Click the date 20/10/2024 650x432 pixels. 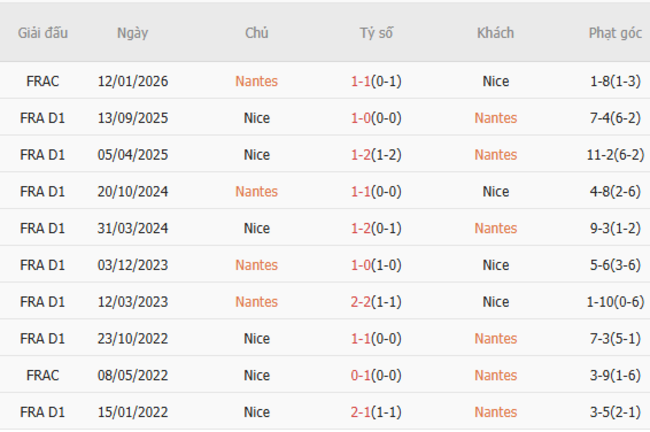132,191
